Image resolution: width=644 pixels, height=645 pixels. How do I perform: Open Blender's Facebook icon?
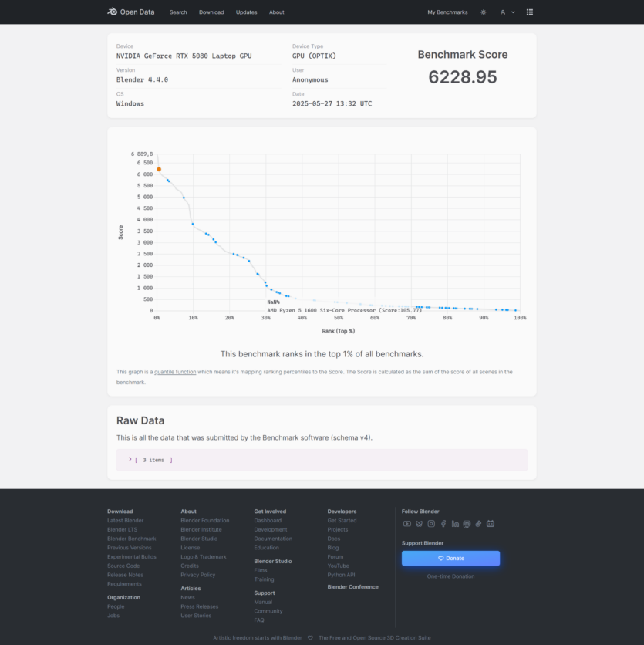click(443, 524)
